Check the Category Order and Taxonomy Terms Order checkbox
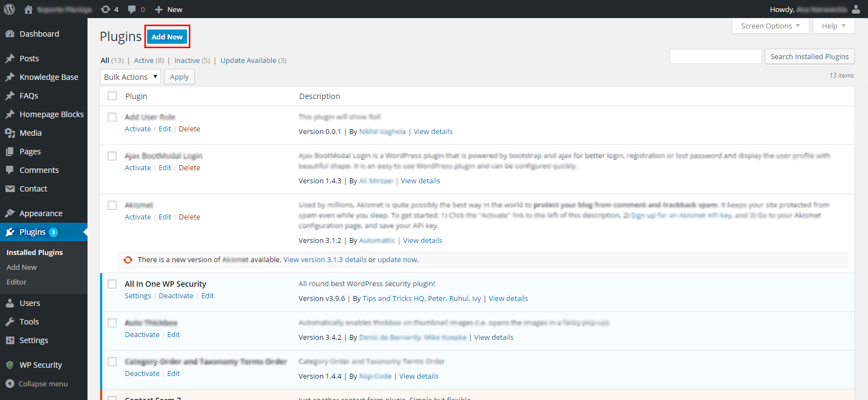868x400 pixels. 112,362
